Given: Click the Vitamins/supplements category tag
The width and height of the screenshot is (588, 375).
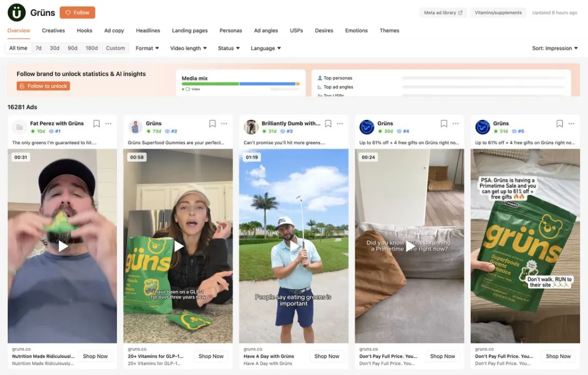Looking at the screenshot, I should point(498,13).
